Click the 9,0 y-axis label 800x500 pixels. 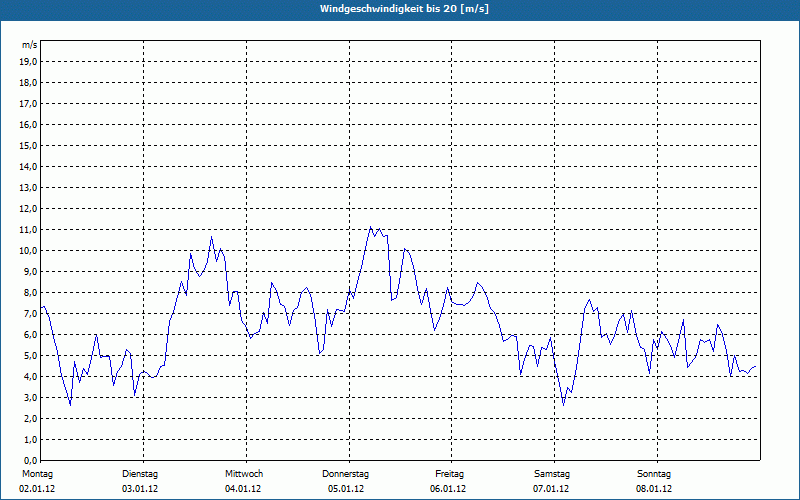point(29,271)
